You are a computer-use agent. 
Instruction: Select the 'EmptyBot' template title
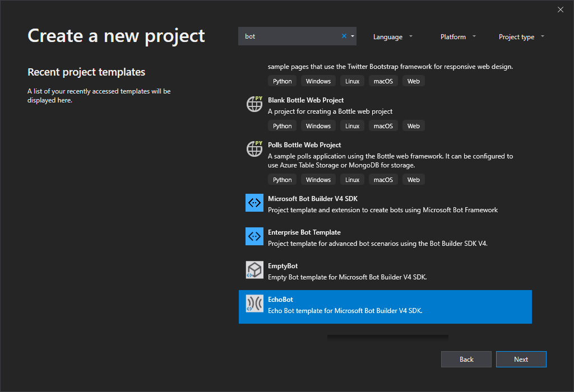point(283,266)
